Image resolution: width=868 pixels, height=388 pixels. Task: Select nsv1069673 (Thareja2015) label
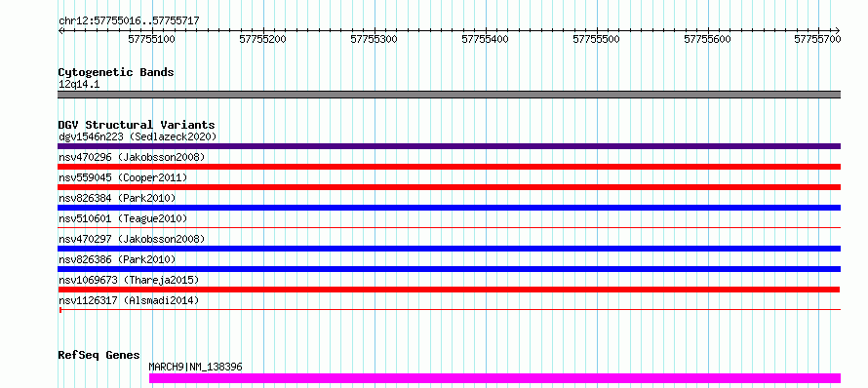pos(129,280)
